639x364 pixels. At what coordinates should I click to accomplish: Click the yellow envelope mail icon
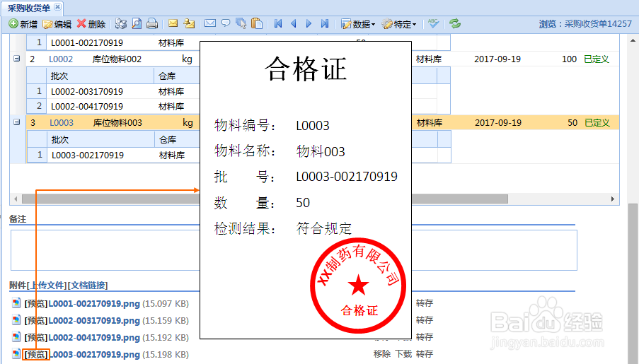173,23
